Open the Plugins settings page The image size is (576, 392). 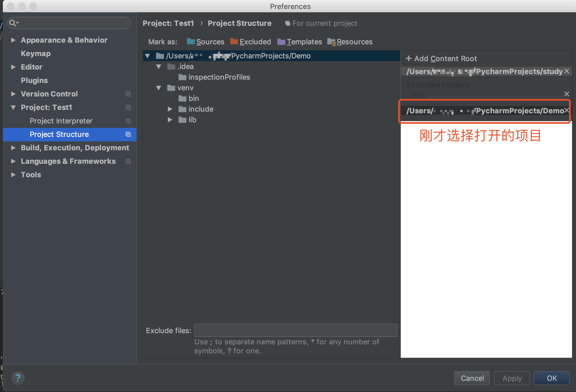click(x=34, y=80)
